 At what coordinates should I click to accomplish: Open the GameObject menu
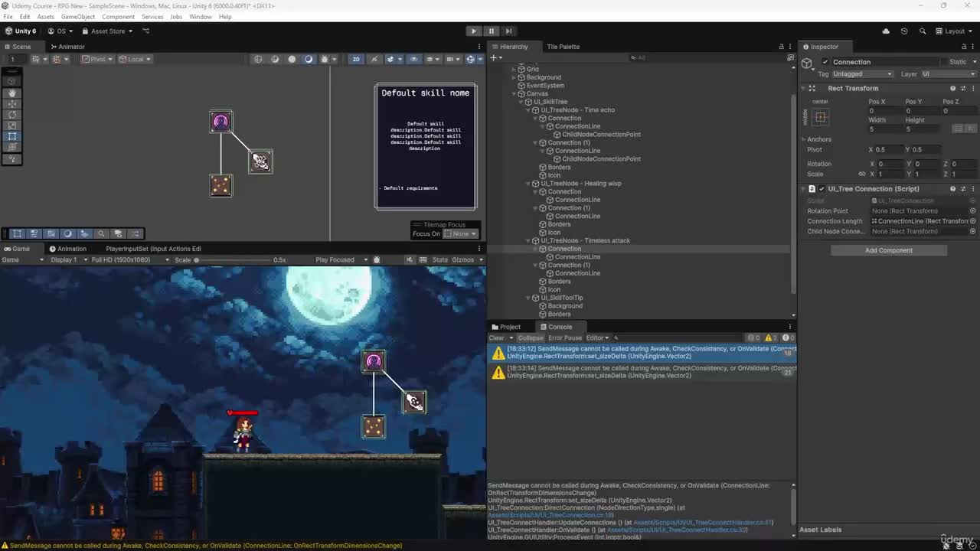pos(77,17)
